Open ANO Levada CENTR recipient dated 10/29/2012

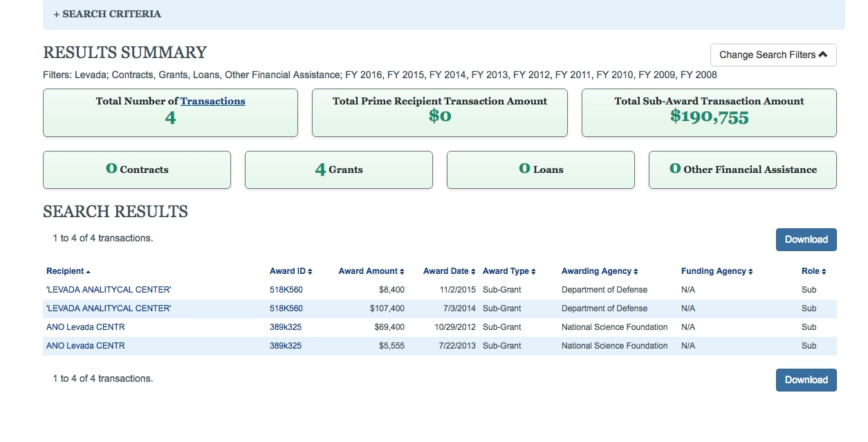(x=86, y=327)
